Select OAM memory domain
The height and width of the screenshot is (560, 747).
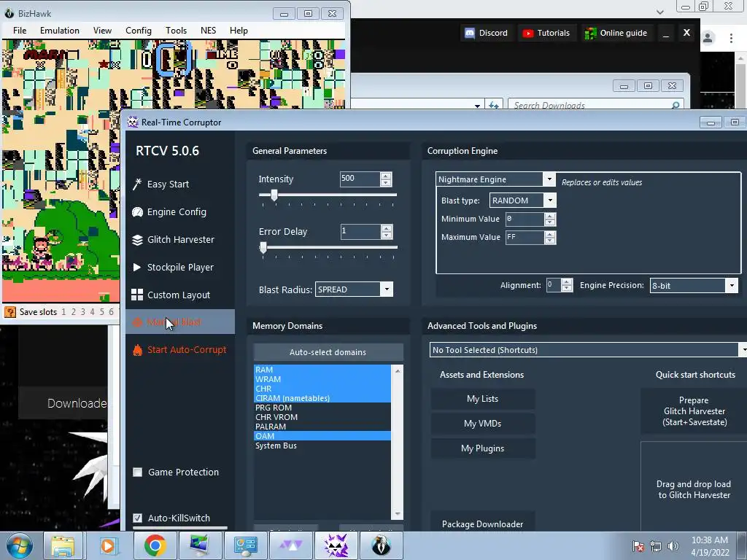point(322,436)
